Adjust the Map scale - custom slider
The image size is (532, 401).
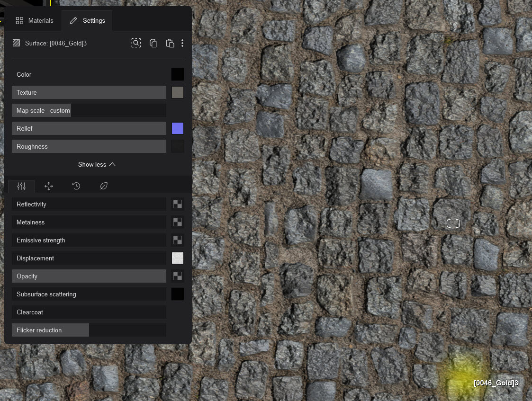coord(89,110)
